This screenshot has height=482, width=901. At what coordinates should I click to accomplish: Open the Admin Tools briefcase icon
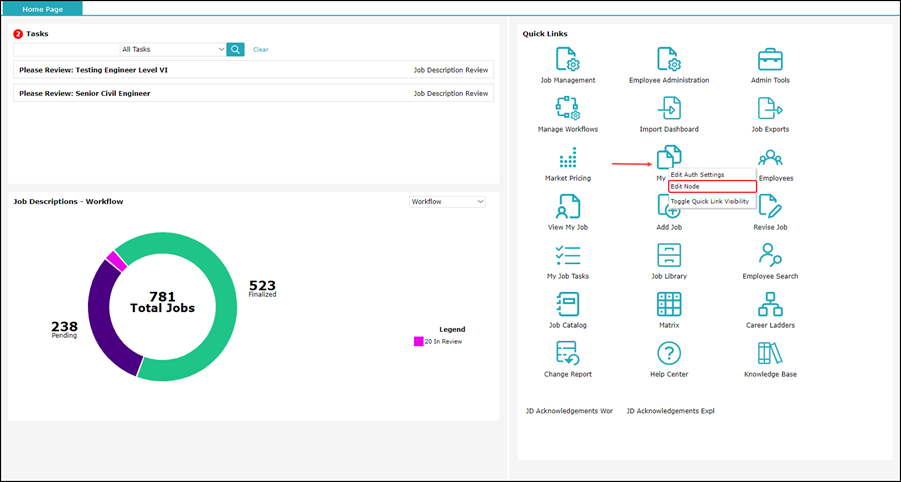tap(769, 58)
